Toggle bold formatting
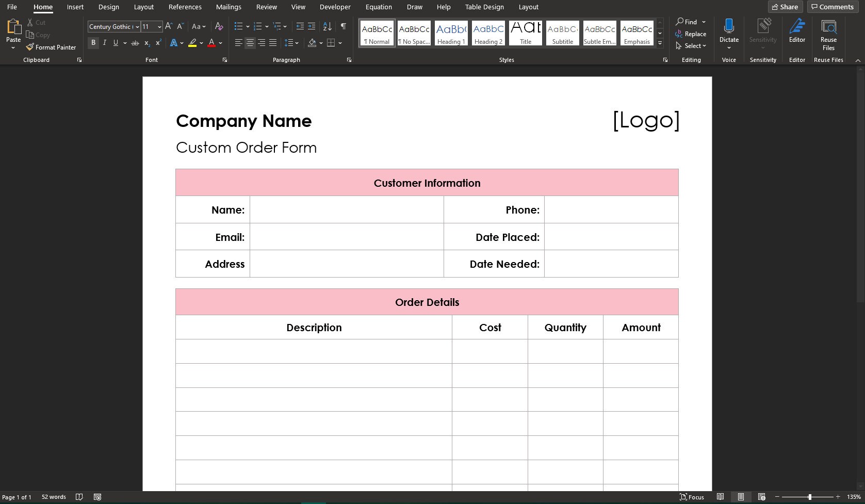This screenshot has width=865, height=504. click(93, 43)
